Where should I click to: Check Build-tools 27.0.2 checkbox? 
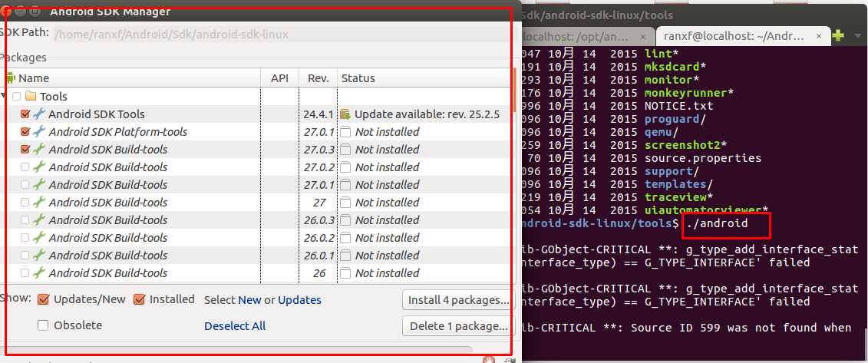click(x=25, y=167)
